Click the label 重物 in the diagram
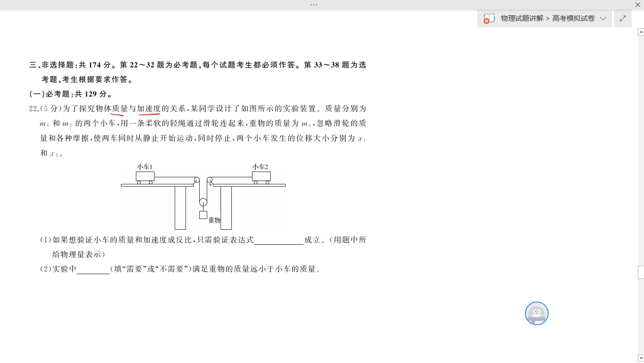 (214, 220)
